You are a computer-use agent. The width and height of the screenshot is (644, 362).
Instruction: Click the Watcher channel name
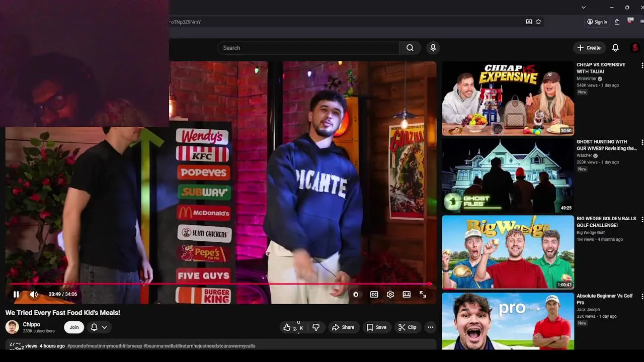pyautogui.click(x=584, y=156)
